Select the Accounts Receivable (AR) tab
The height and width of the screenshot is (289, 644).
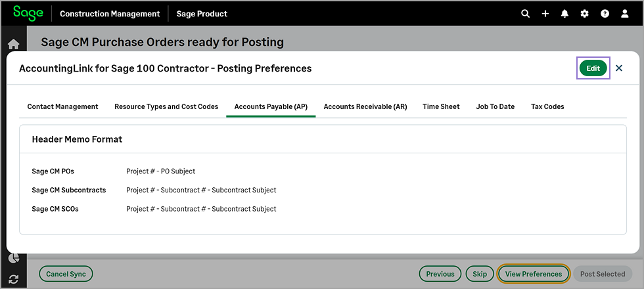point(365,106)
